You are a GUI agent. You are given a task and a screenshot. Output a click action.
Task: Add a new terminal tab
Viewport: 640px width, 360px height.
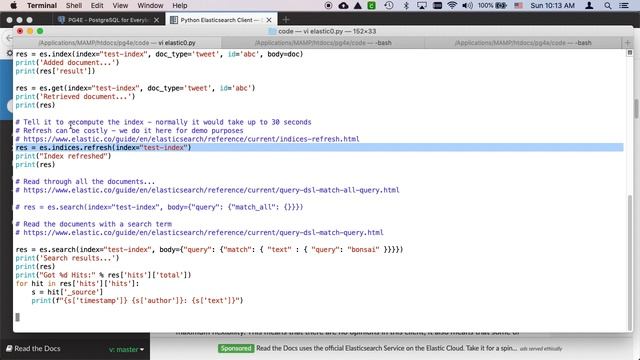click(627, 42)
